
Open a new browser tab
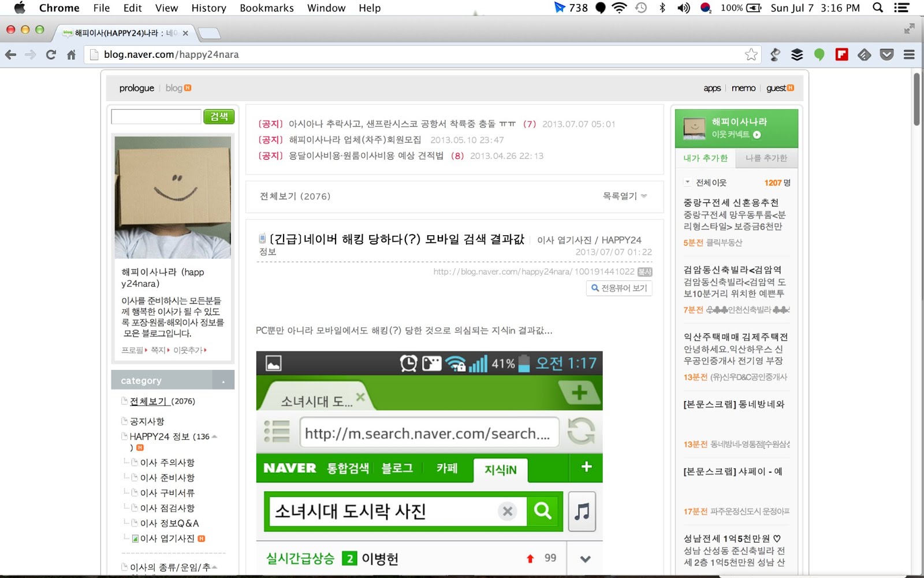(x=209, y=33)
